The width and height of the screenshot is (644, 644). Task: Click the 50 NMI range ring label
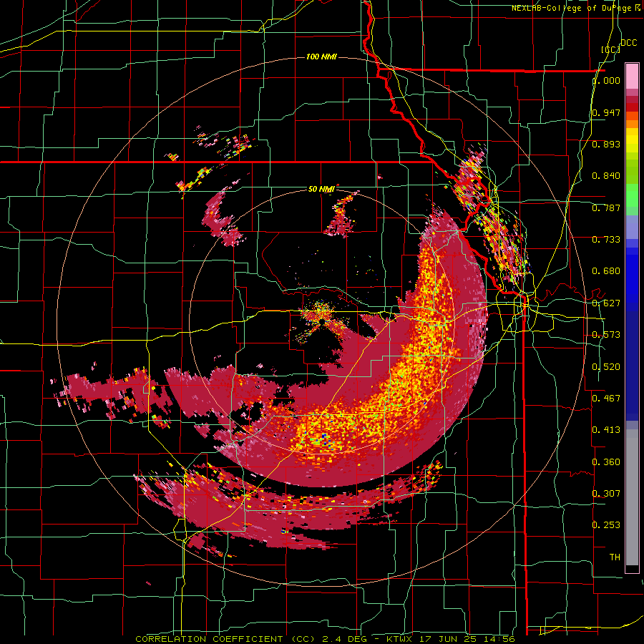tap(321, 189)
